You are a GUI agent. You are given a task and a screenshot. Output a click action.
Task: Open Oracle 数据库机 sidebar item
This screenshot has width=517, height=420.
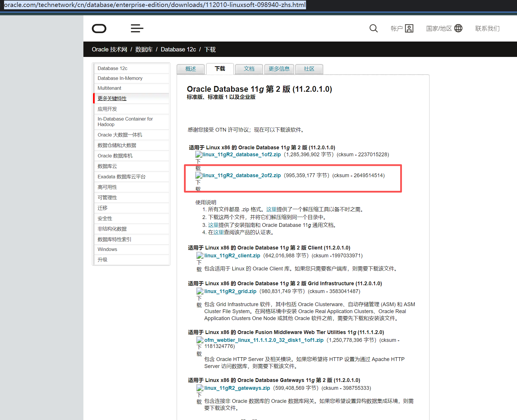point(131,156)
